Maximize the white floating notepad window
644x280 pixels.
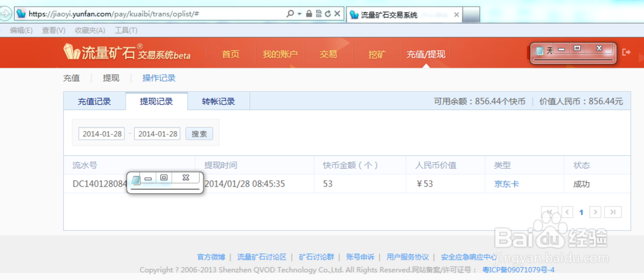[164, 178]
